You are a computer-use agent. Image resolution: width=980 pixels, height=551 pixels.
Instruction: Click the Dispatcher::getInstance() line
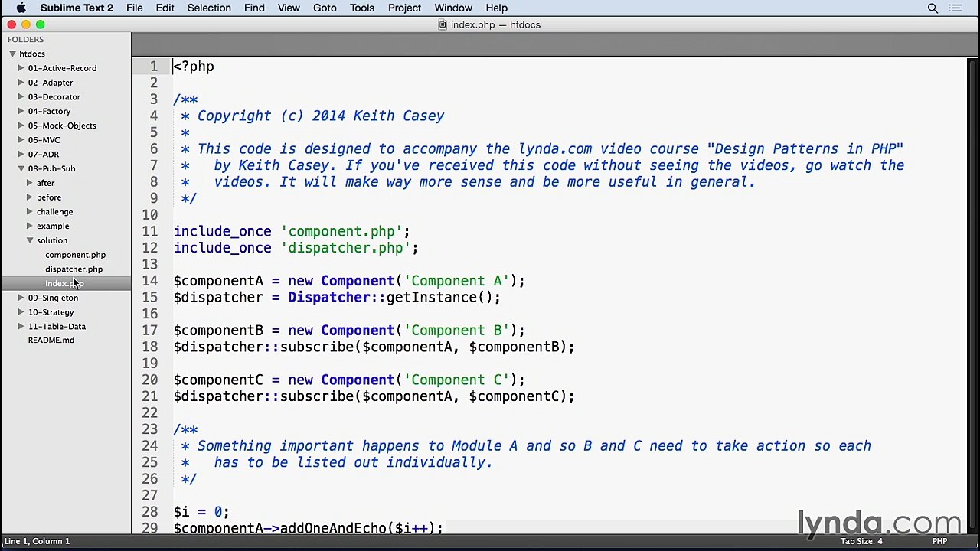pos(337,298)
